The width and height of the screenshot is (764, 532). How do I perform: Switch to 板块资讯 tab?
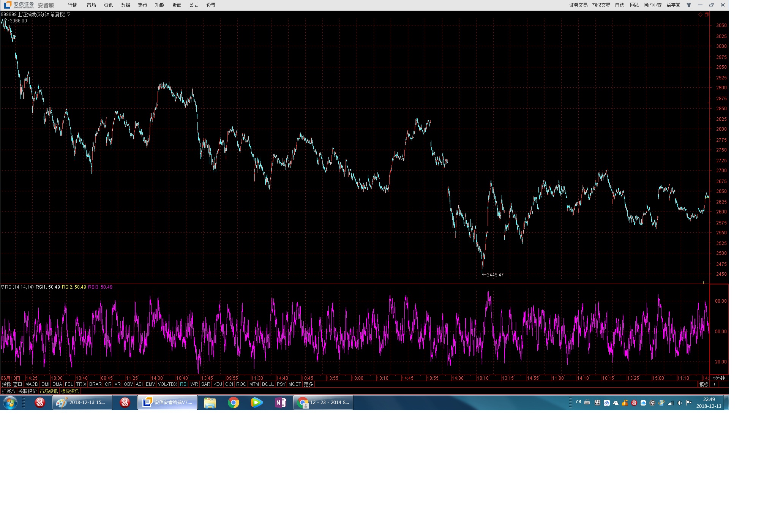coord(70,391)
